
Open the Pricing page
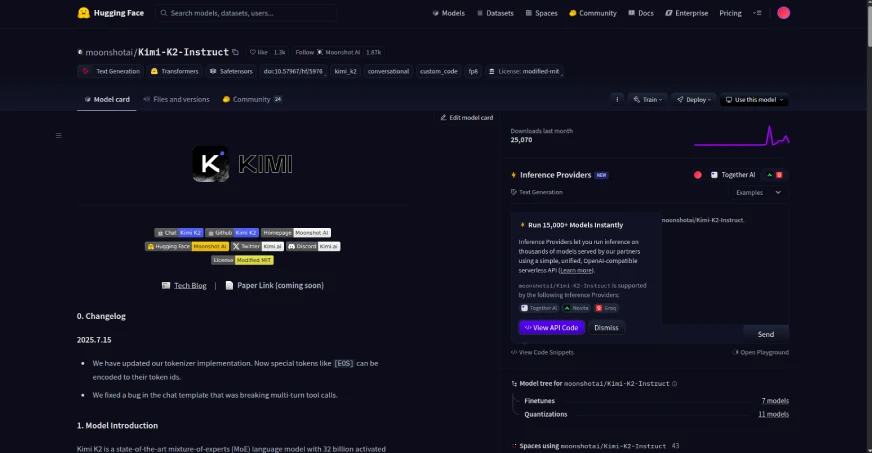730,13
